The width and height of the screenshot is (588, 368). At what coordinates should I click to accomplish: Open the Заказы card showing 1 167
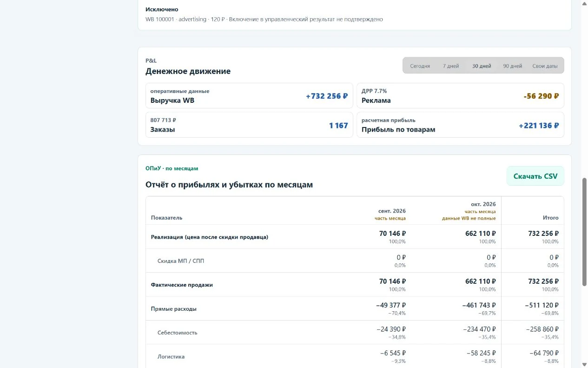pos(249,125)
